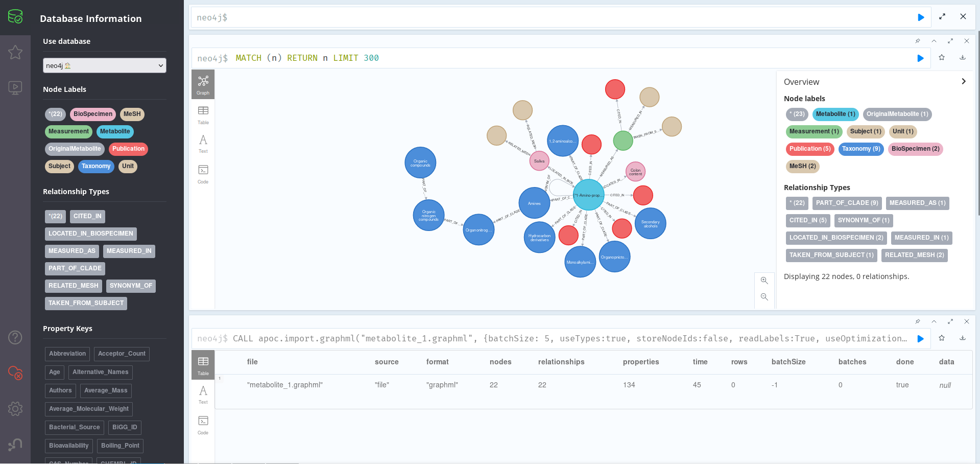Viewport: 980px width, 464px height.
Task: Switch graph frame to Text view
Action: pyautogui.click(x=203, y=144)
